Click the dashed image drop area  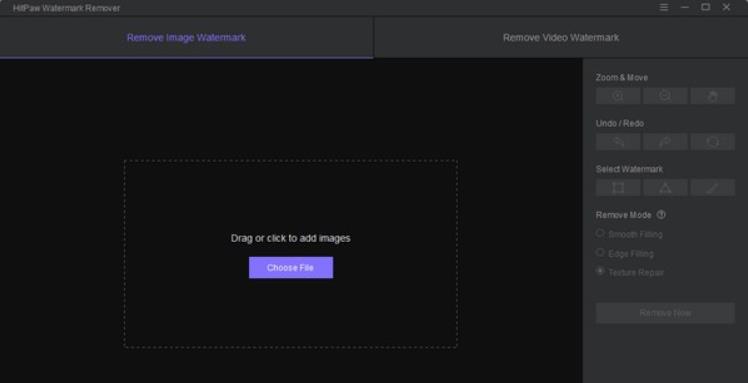(x=291, y=254)
